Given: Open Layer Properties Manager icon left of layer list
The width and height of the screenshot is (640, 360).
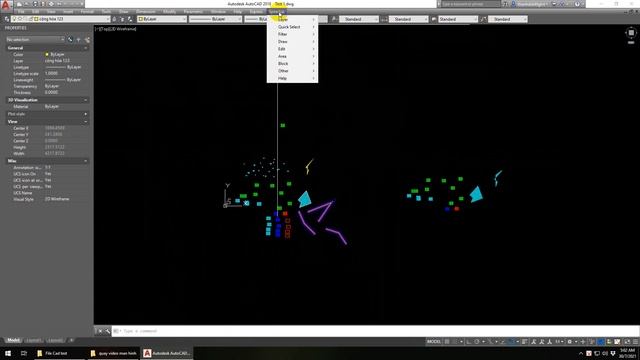Looking at the screenshot, I should [x=7, y=19].
